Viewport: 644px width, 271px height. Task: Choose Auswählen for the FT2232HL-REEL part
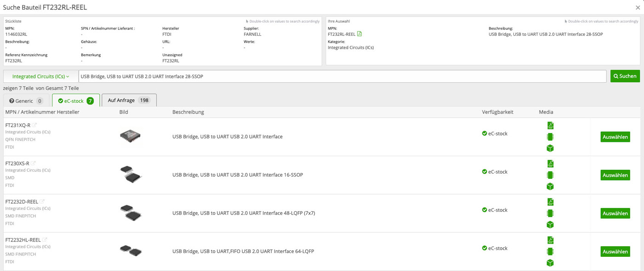click(615, 252)
